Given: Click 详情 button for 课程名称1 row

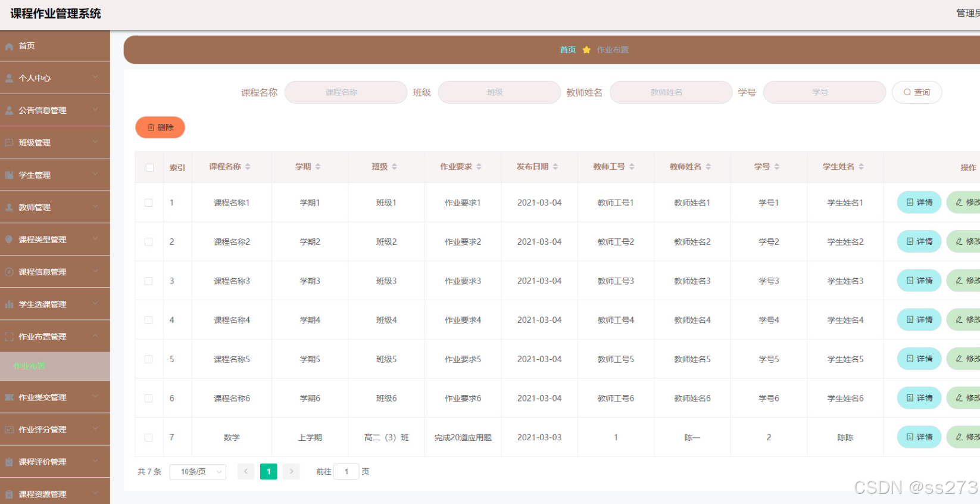Looking at the screenshot, I should tap(919, 203).
